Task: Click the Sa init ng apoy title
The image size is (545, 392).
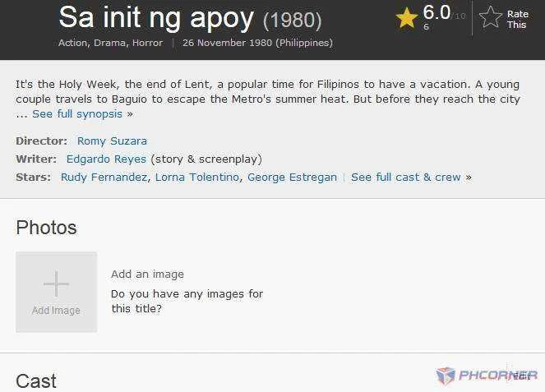Action: click(156, 17)
